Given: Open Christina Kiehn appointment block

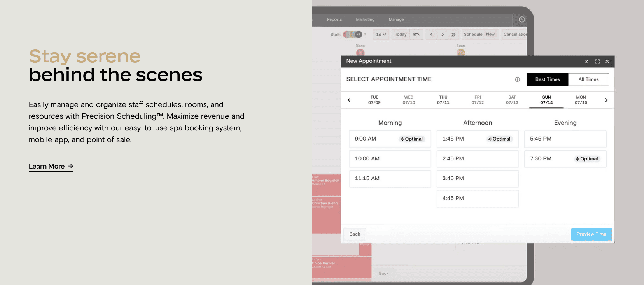Looking at the screenshot, I should (x=326, y=215).
